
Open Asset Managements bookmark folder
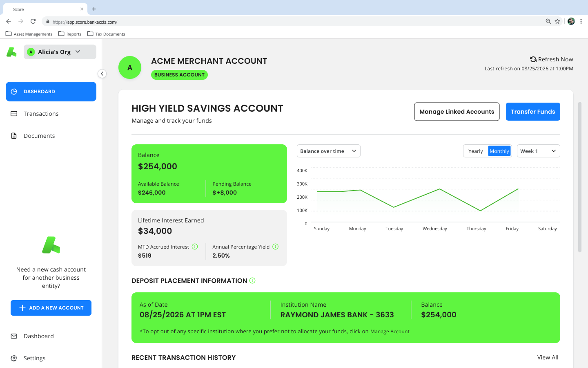click(x=29, y=34)
